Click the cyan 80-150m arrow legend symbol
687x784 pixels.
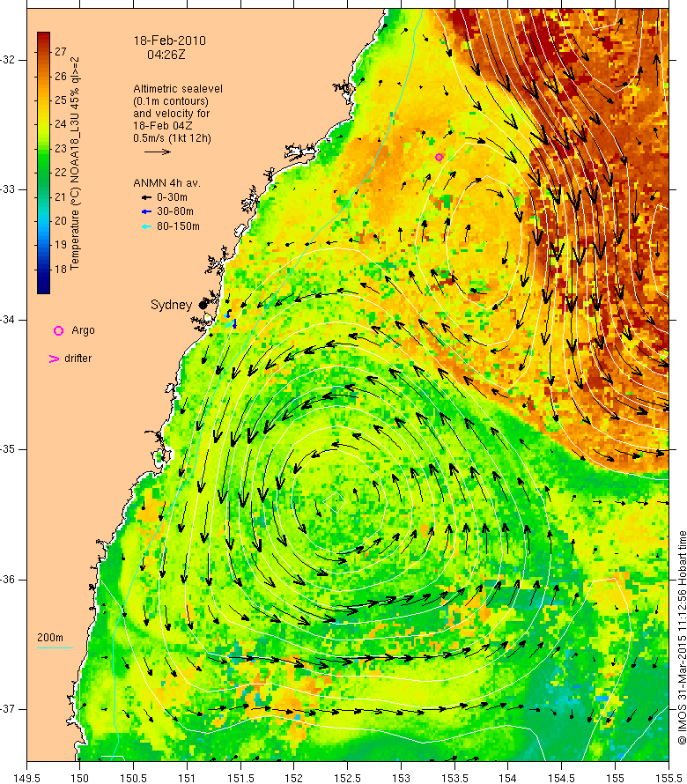[x=146, y=226]
